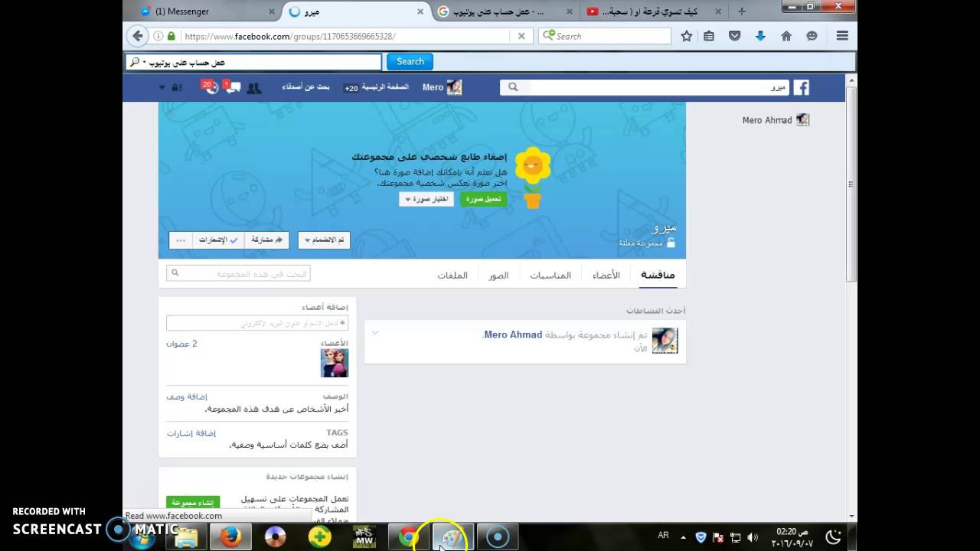Go back using browser back arrow

pos(137,36)
